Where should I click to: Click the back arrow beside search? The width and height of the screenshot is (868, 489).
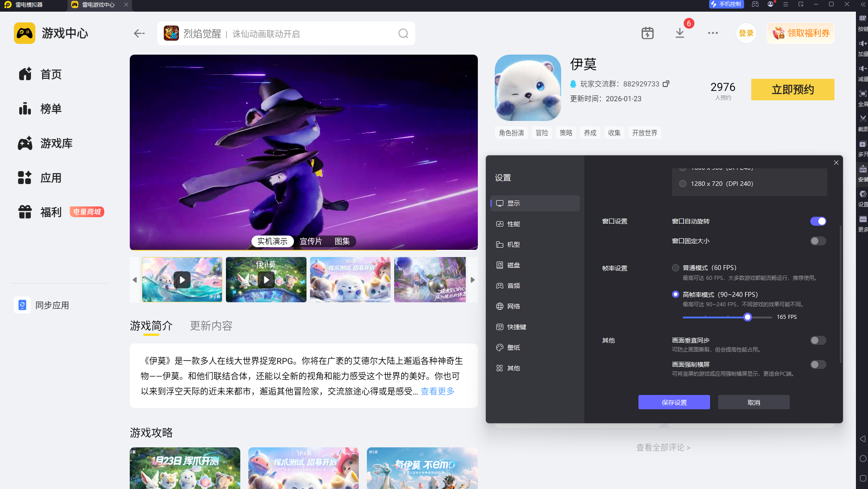click(139, 34)
